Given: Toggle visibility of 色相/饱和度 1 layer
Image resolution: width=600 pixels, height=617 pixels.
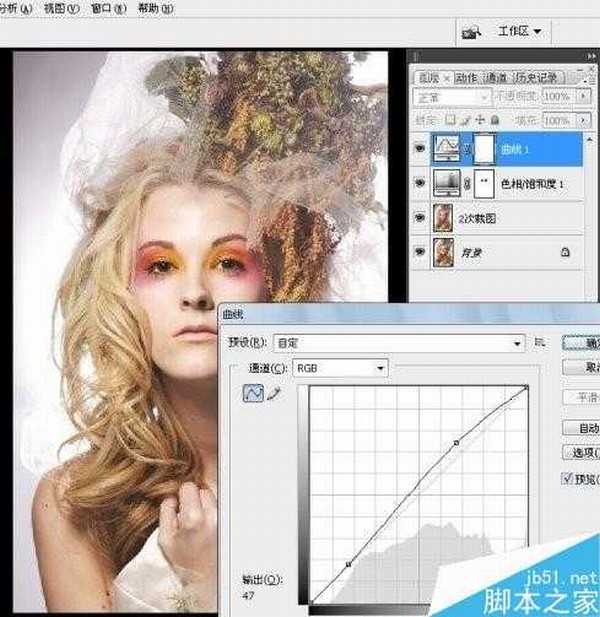Looking at the screenshot, I should [420, 185].
